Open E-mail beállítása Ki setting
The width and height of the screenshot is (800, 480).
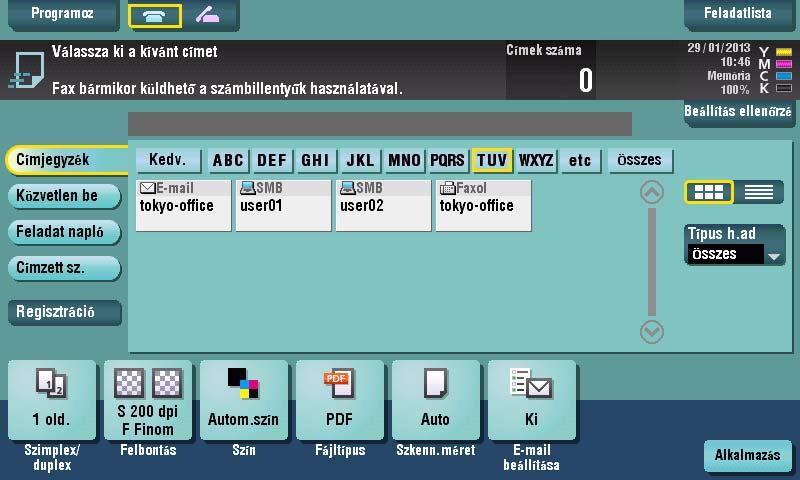[532, 400]
